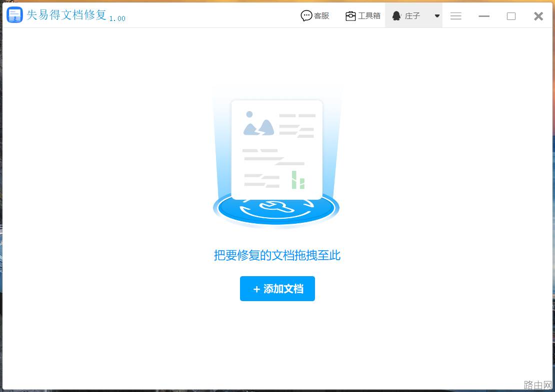
Task: Click the blue wrench repair icon
Action: pyautogui.click(x=276, y=207)
